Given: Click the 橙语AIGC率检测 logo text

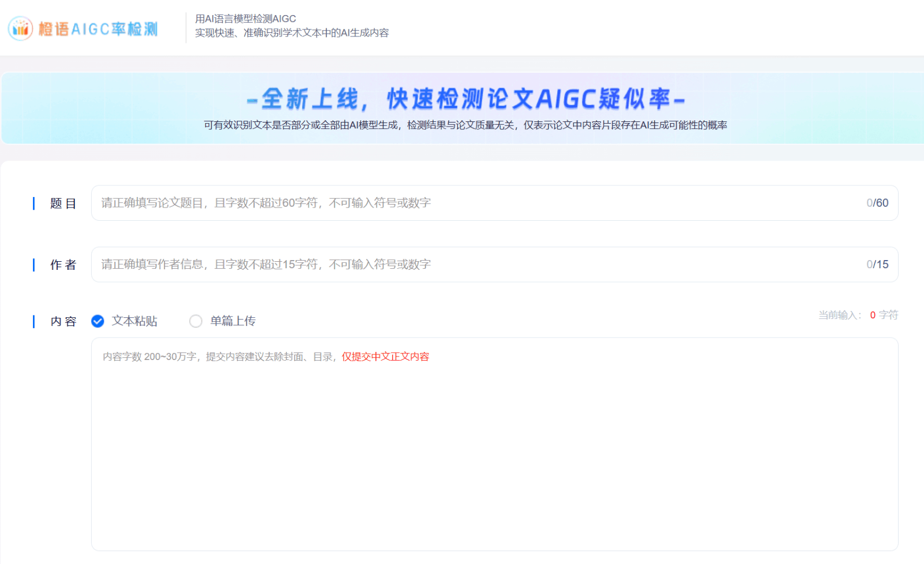Looking at the screenshot, I should pyautogui.click(x=98, y=29).
